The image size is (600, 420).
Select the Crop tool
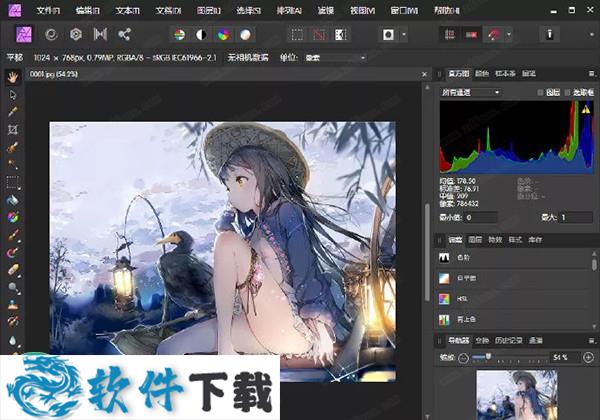(13, 129)
